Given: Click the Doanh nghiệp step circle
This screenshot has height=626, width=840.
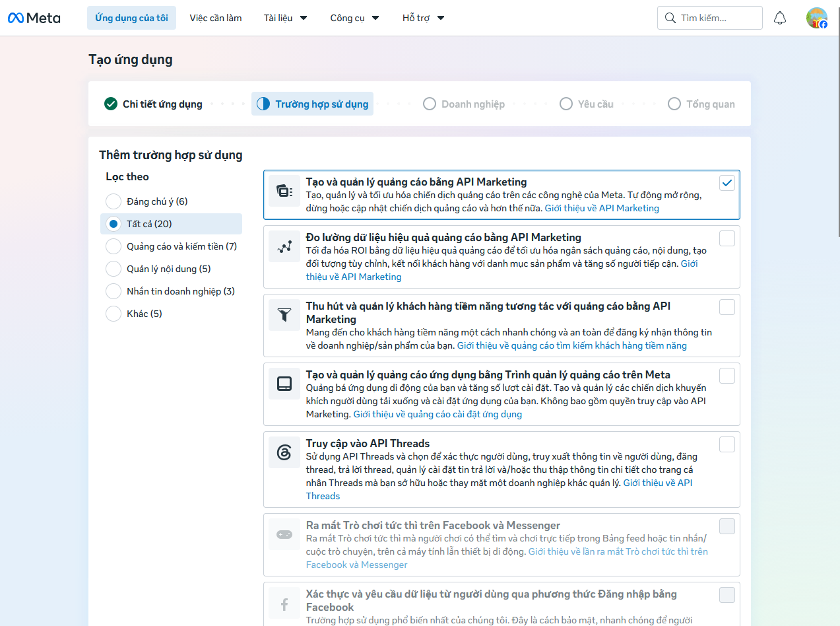Looking at the screenshot, I should click(x=430, y=104).
